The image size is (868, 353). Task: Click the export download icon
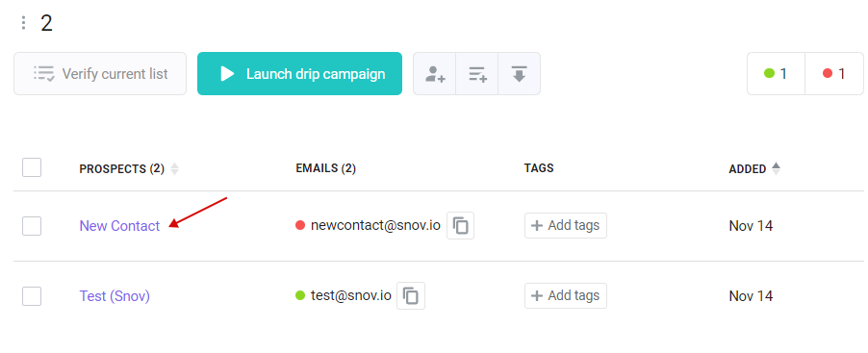[519, 74]
